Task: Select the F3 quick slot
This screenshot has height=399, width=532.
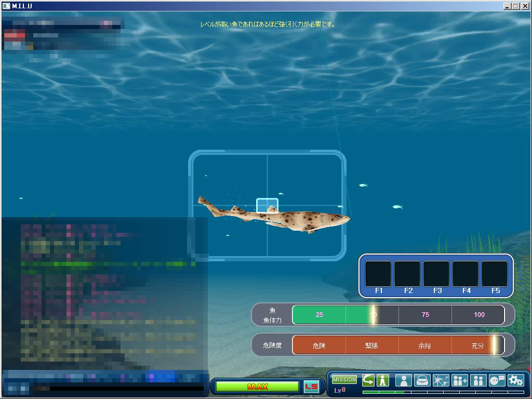Action: [x=436, y=274]
